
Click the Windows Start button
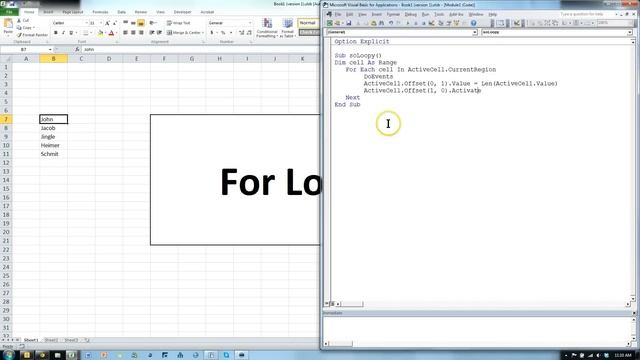click(8, 355)
